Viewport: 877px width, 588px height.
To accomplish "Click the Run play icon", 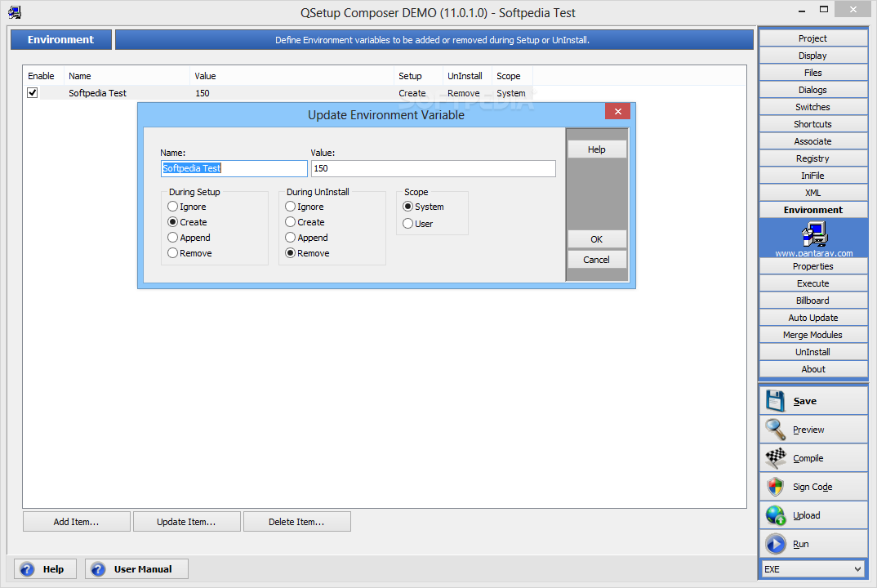I will tap(776, 544).
